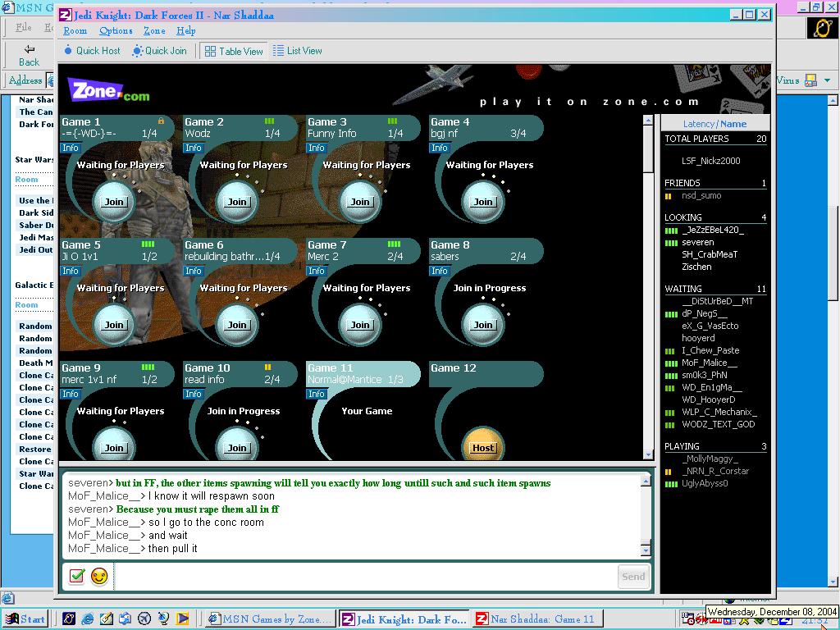Open the Windows Start menu

(x=25, y=619)
